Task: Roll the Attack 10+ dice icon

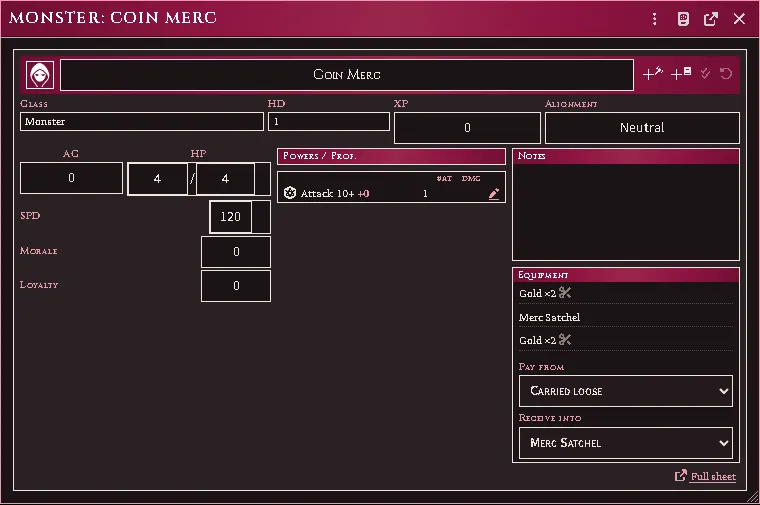Action: click(290, 193)
